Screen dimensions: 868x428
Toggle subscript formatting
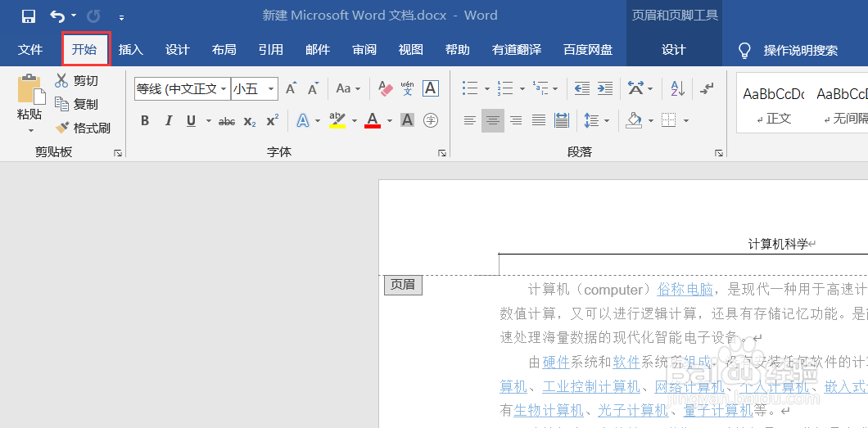click(x=250, y=121)
